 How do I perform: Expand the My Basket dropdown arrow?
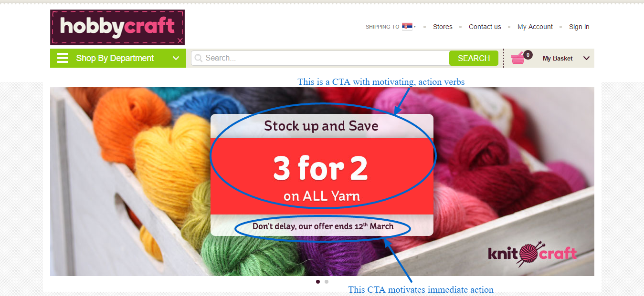click(587, 58)
